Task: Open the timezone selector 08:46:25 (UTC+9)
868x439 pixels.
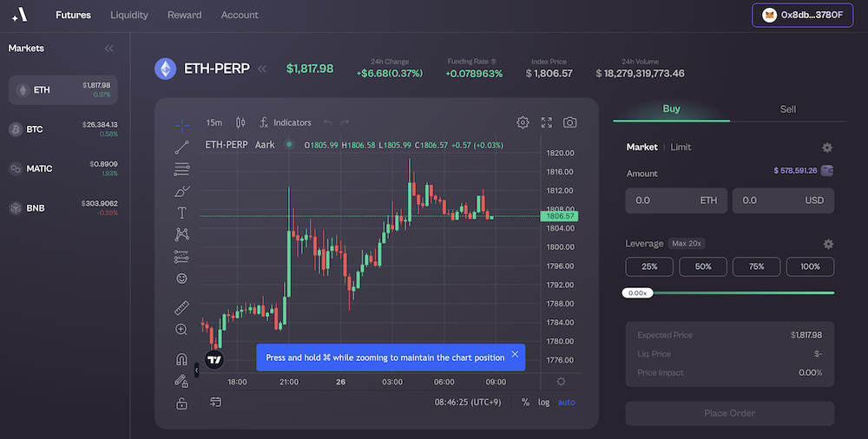Action: [x=468, y=403]
